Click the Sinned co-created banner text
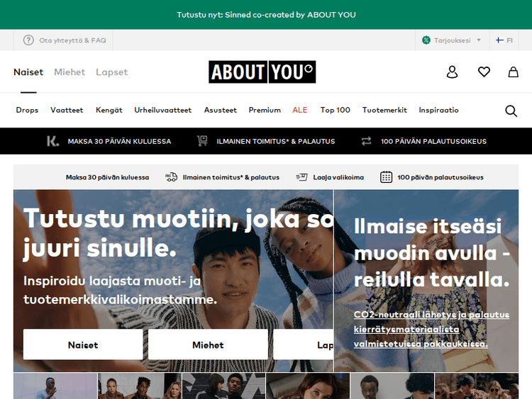This screenshot has width=532, height=399. (x=266, y=15)
